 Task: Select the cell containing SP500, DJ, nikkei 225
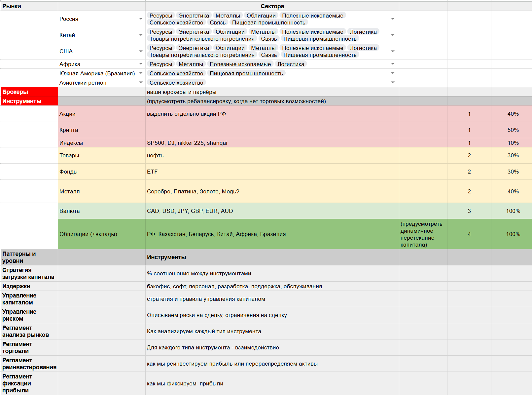(272, 143)
